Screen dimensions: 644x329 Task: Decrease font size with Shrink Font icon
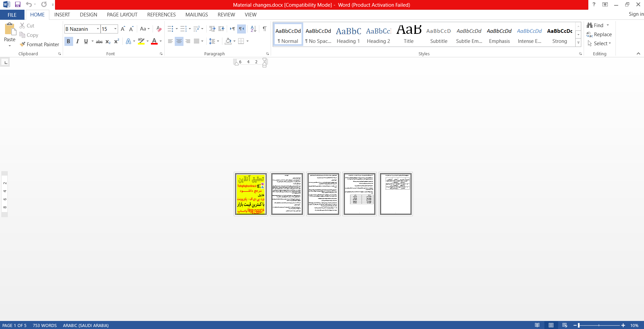[131, 29]
